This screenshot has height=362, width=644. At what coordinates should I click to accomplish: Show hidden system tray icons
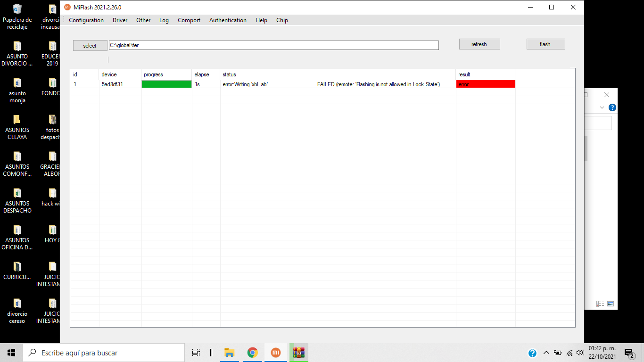coord(546,353)
